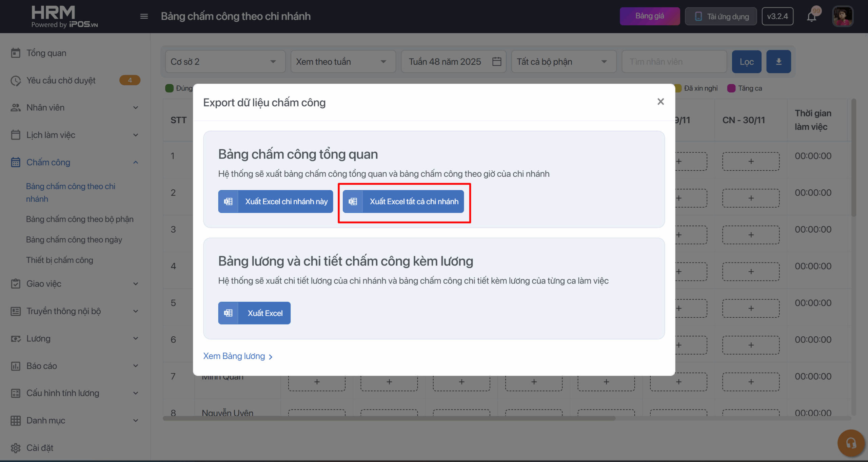Open the notifications bell icon
868x462 pixels.
point(812,16)
